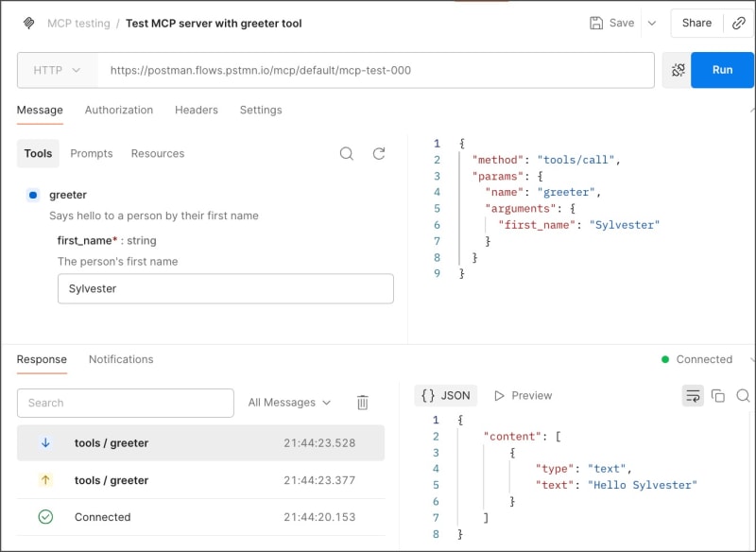Click the trash icon to clear messages
This screenshot has width=756, height=552.
pos(362,403)
